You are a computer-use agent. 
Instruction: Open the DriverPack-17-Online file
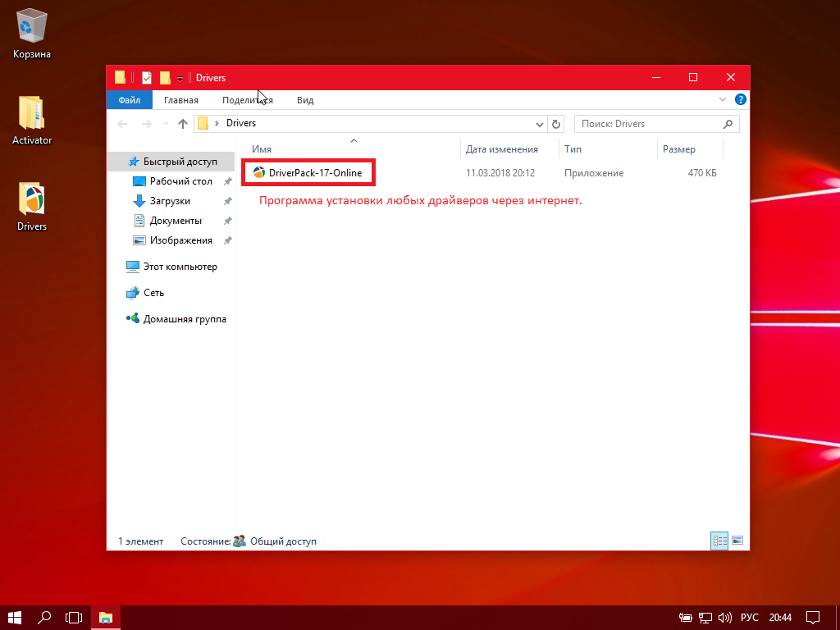(x=315, y=173)
